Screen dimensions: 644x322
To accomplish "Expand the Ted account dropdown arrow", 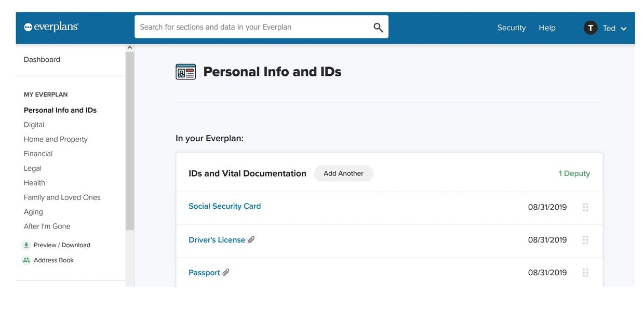I will (624, 29).
